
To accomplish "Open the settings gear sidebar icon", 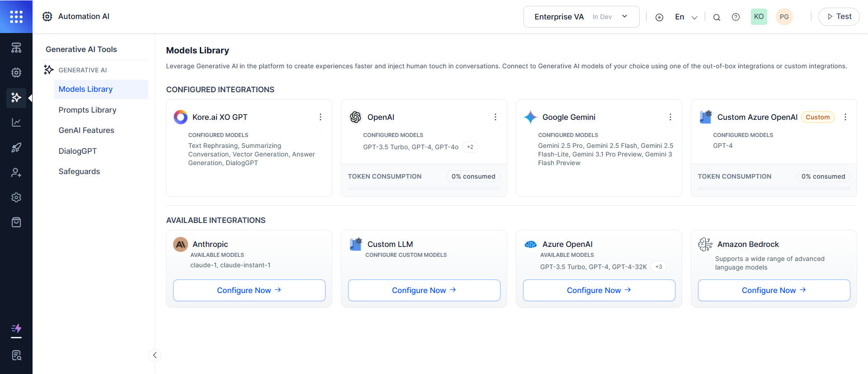I will 16,197.
